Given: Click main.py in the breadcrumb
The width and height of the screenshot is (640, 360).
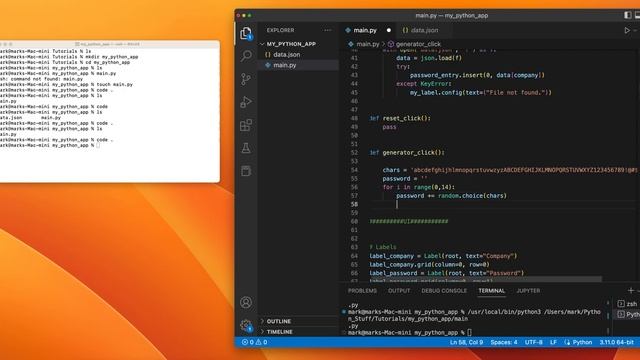Looking at the screenshot, I should click(367, 44).
